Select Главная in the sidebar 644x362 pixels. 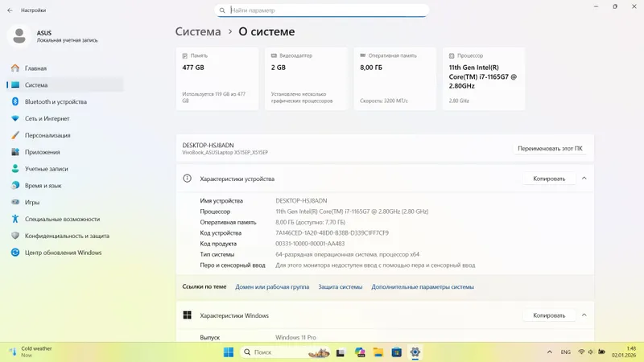pyautogui.click(x=65, y=68)
